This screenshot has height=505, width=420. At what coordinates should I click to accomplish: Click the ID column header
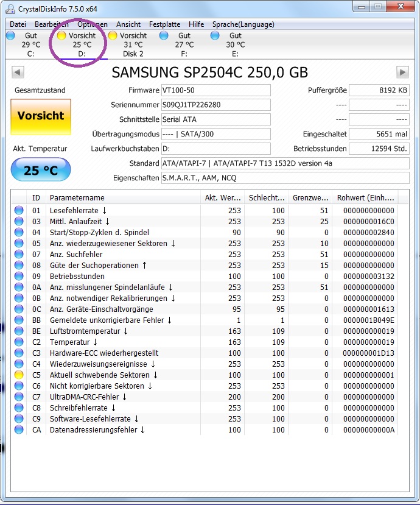(x=37, y=198)
